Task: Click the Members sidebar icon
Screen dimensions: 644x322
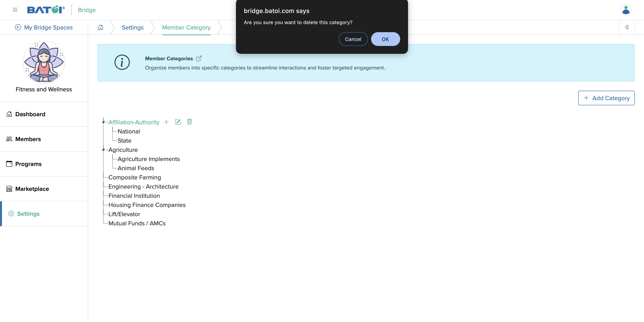Action: tap(9, 138)
